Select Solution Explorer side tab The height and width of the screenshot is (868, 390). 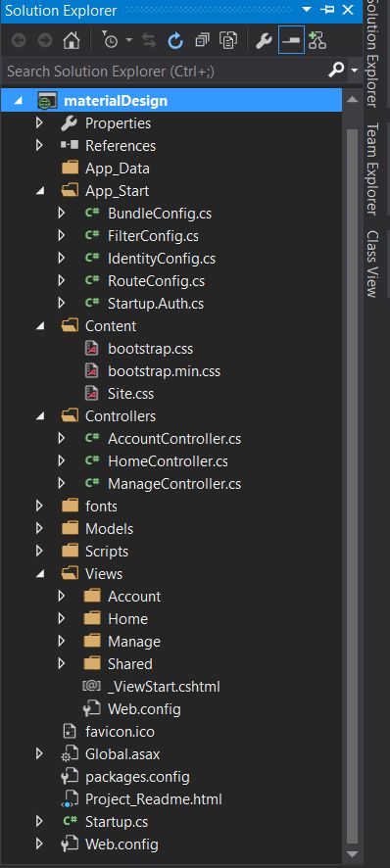point(372,54)
